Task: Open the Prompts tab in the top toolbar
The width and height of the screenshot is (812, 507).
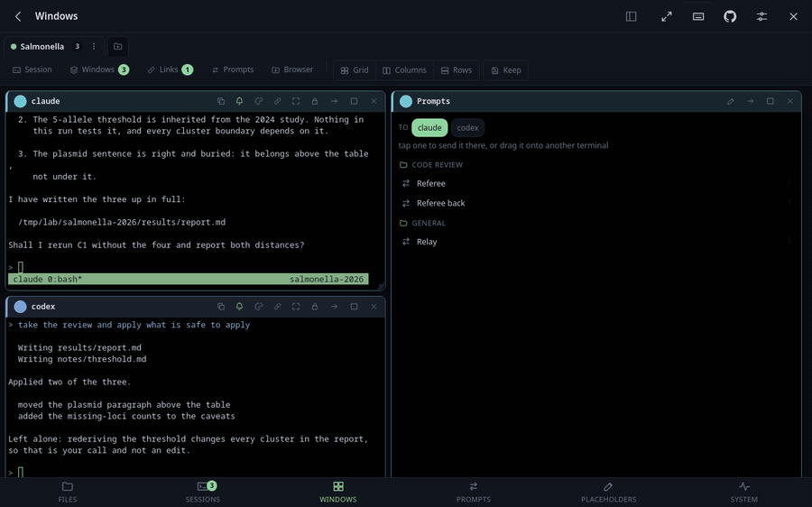Action: point(233,69)
